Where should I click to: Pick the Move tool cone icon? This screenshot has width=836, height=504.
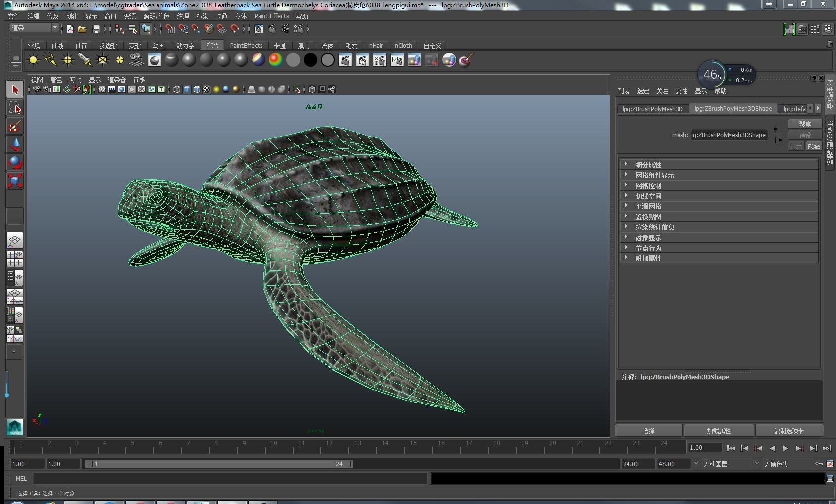point(15,145)
